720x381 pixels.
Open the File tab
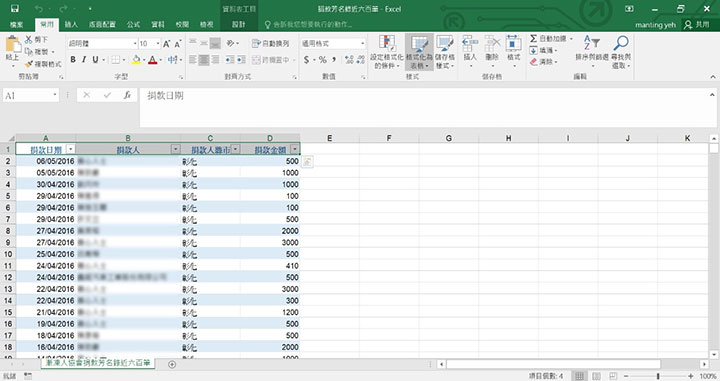(16, 24)
